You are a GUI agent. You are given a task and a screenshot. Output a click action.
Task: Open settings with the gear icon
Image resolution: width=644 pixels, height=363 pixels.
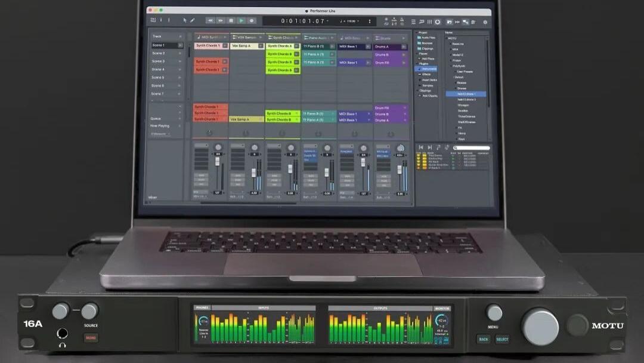click(485, 21)
